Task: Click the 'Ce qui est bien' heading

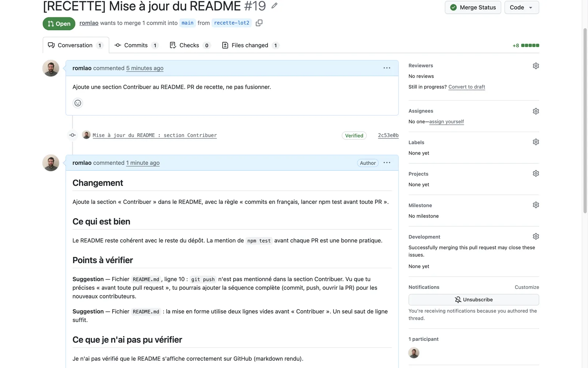Action: 101,222
